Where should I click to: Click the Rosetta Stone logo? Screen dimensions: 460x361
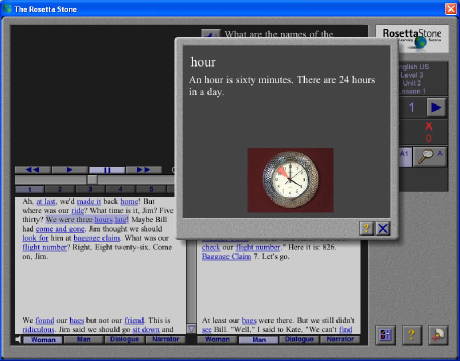click(412, 38)
